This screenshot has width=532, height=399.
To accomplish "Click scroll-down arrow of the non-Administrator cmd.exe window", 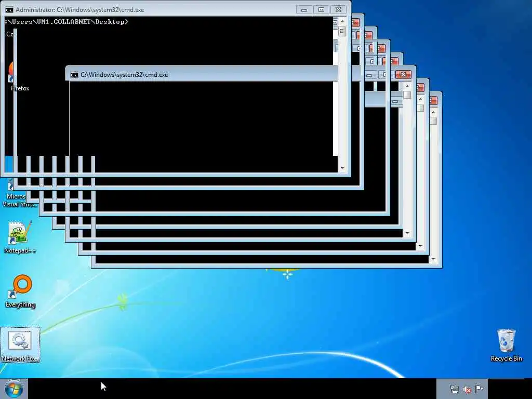I will [407, 233].
